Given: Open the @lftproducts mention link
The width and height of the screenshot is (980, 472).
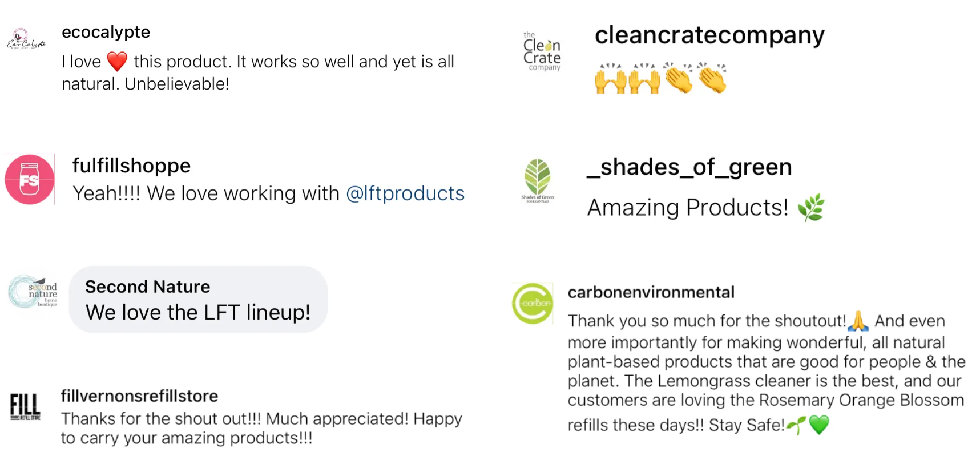Looking at the screenshot, I should [405, 193].
